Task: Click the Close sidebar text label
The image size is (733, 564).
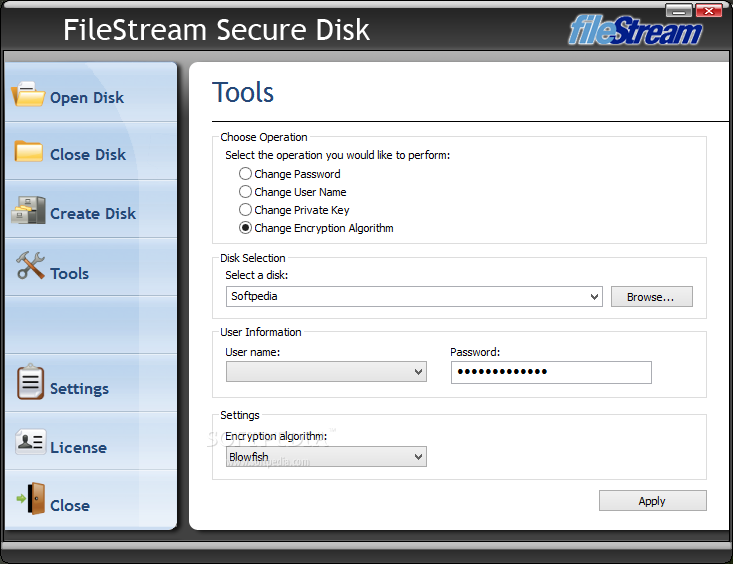Action: pos(70,506)
